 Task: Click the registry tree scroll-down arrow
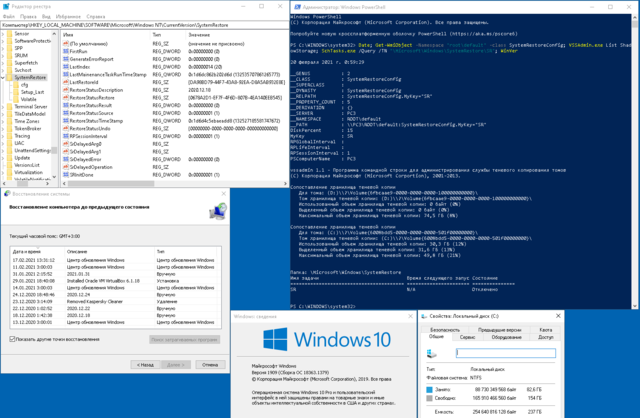coord(54,177)
